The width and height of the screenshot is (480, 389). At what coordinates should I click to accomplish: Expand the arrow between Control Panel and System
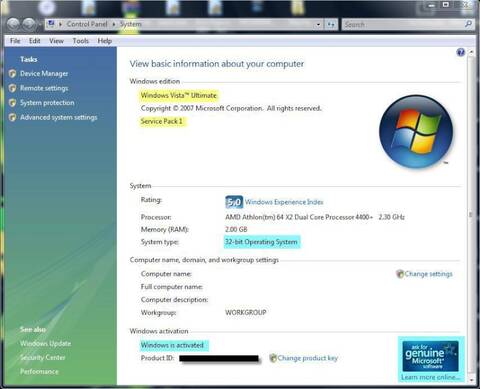(114, 24)
